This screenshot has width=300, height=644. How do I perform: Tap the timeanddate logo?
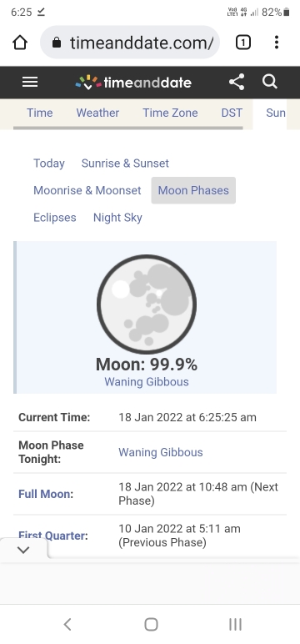[133, 82]
